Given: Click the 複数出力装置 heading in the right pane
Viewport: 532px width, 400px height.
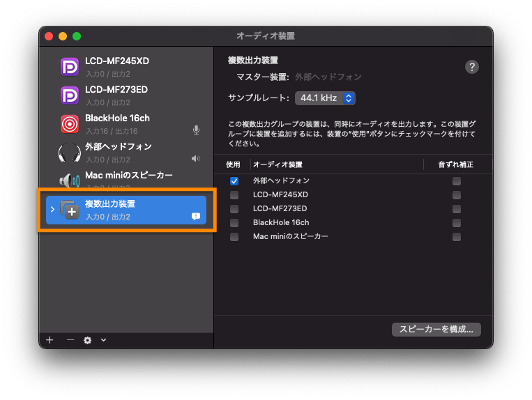Looking at the screenshot, I should coord(253,61).
